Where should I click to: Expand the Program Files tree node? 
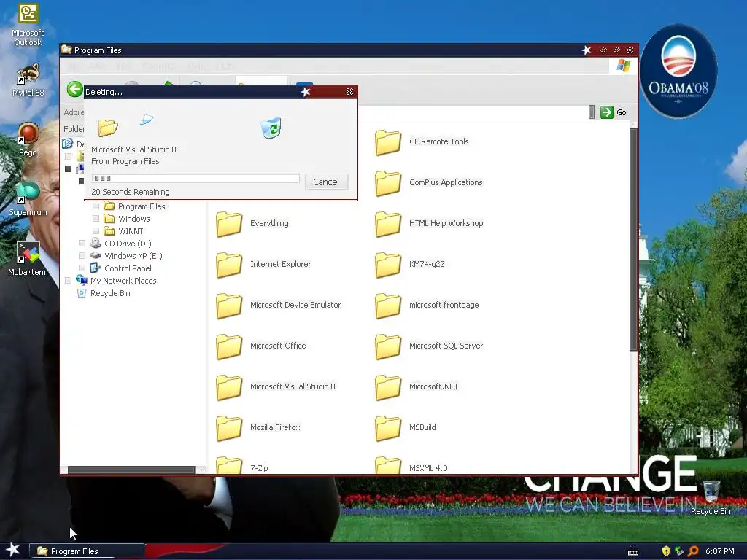pos(96,206)
